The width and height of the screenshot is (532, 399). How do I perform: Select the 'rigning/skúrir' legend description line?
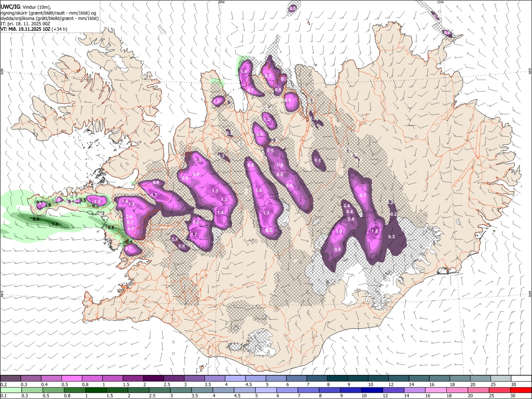pyautogui.click(x=48, y=13)
